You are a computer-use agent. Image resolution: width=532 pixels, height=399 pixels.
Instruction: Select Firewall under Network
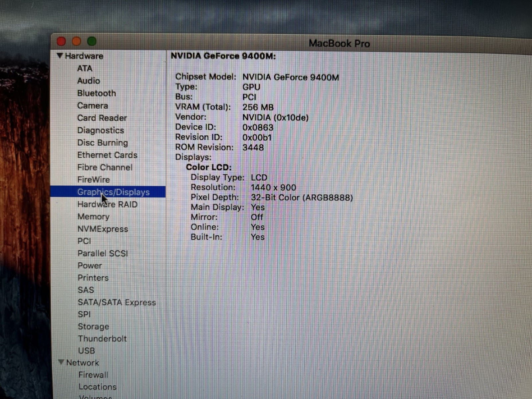point(93,375)
